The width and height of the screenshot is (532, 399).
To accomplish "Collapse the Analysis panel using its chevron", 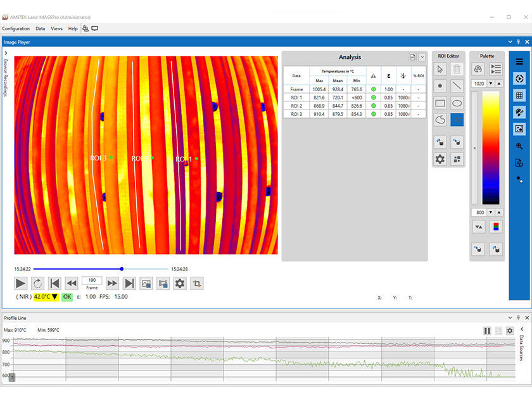I will [421, 57].
